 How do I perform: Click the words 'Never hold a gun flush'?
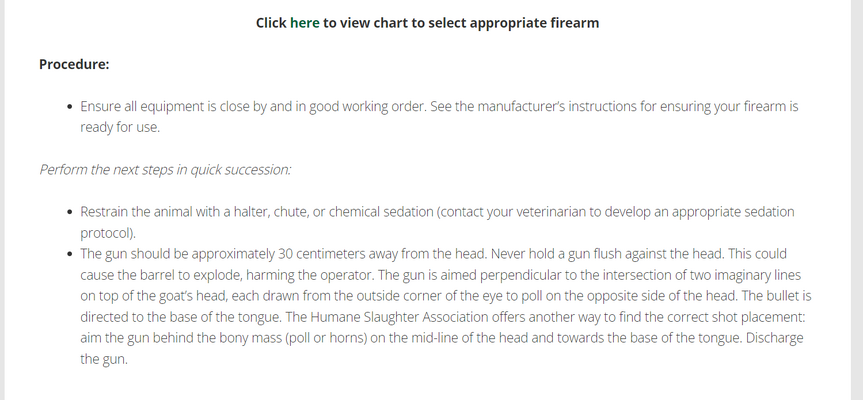click(556, 254)
